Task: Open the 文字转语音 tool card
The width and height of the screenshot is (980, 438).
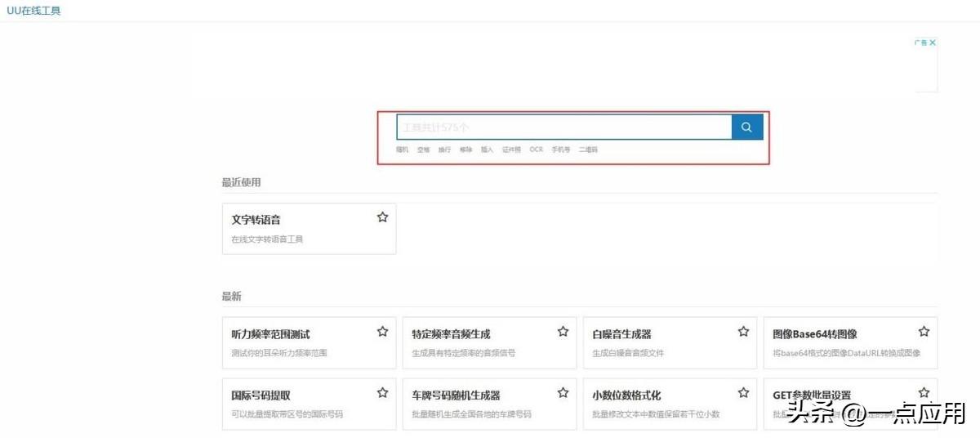Action: (x=294, y=229)
